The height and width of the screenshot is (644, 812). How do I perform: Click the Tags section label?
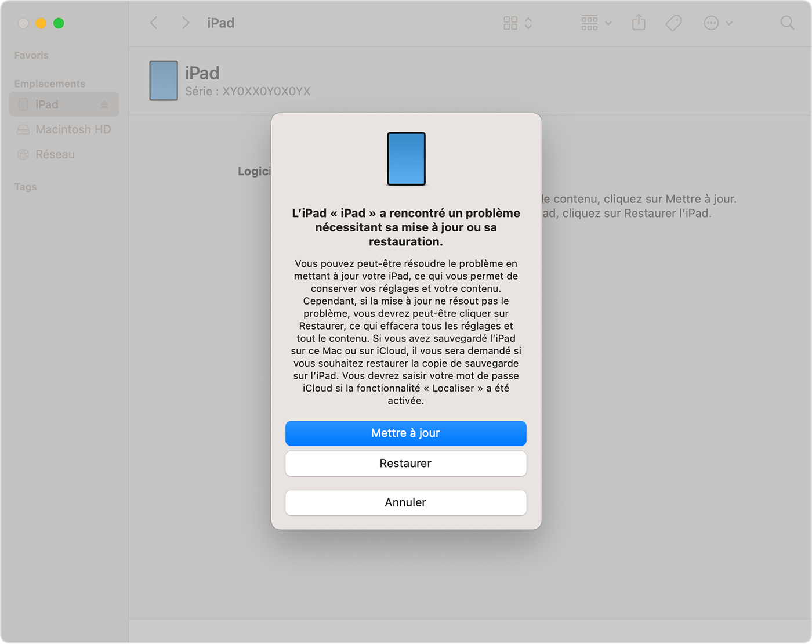25,186
